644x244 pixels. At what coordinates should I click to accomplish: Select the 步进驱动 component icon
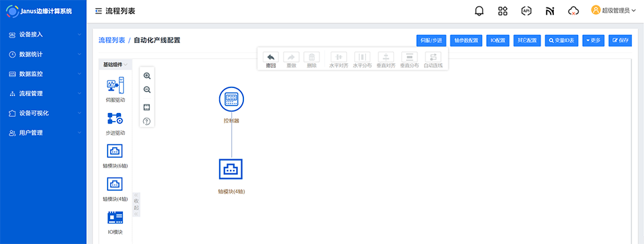(115, 118)
